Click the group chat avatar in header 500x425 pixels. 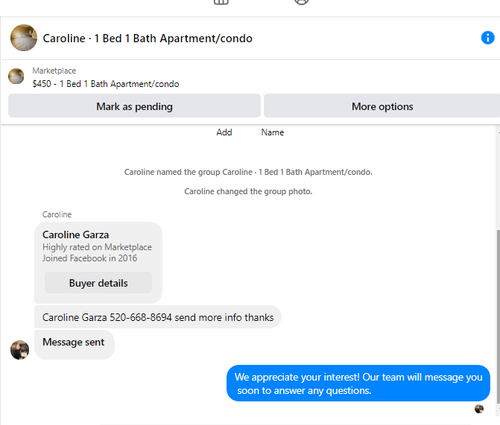(x=24, y=38)
